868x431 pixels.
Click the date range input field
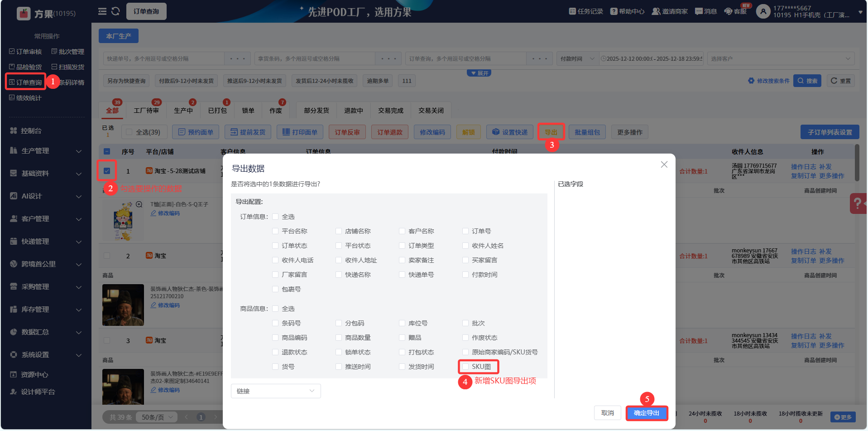click(652, 58)
